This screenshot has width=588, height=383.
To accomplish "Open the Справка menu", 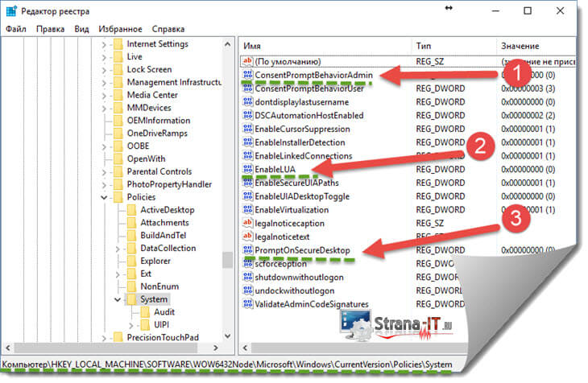I will pos(168,28).
